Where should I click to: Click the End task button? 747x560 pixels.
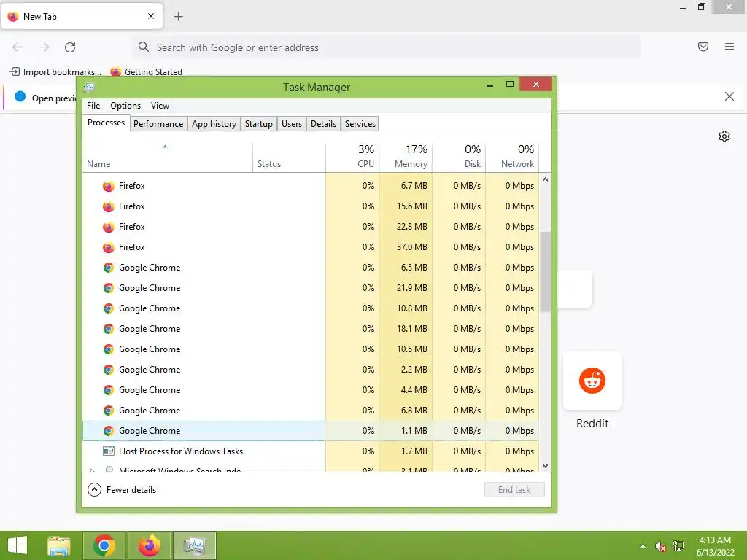point(514,490)
